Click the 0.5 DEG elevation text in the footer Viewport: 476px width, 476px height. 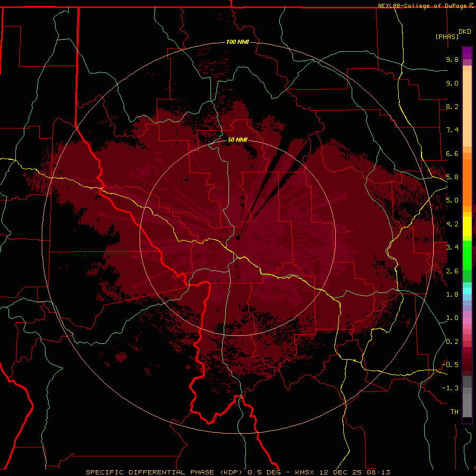pos(264,472)
